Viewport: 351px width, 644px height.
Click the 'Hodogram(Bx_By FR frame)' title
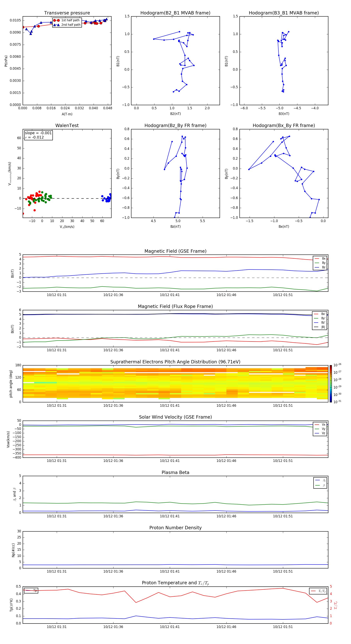[284, 125]
